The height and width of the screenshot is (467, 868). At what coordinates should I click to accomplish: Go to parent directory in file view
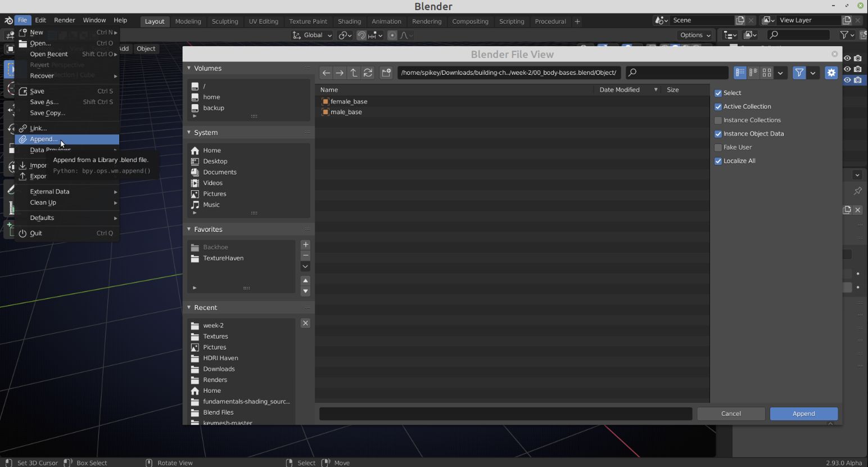pyautogui.click(x=354, y=73)
